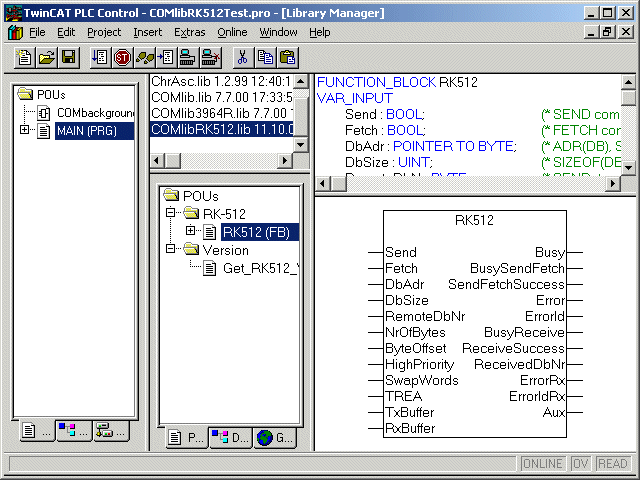Image resolution: width=640 pixels, height=480 pixels.
Task: Click the Login computer toolbar icon
Action: (188, 57)
